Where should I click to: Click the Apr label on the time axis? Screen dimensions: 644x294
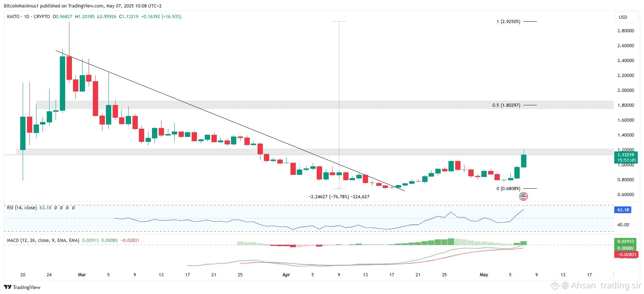[x=286, y=275]
